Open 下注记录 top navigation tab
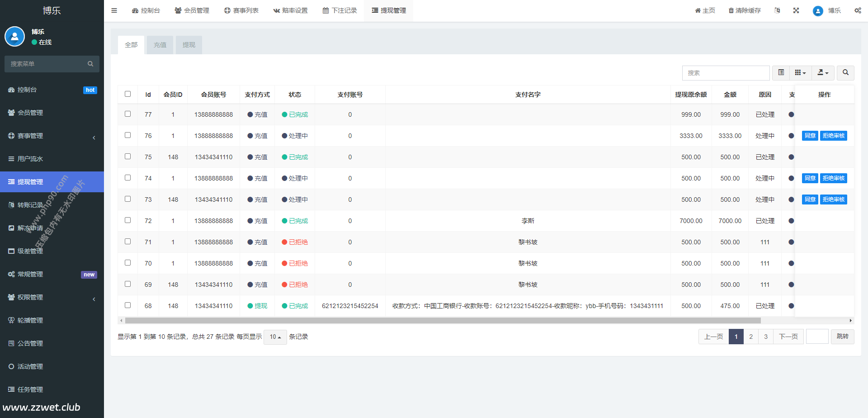Image resolution: width=868 pixels, height=418 pixels. [340, 10]
